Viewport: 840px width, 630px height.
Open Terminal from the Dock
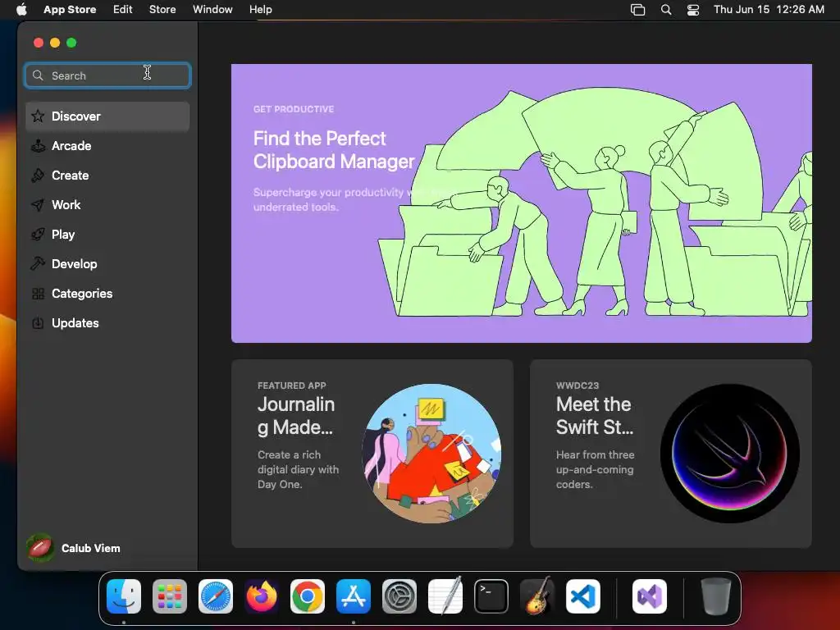pyautogui.click(x=491, y=596)
